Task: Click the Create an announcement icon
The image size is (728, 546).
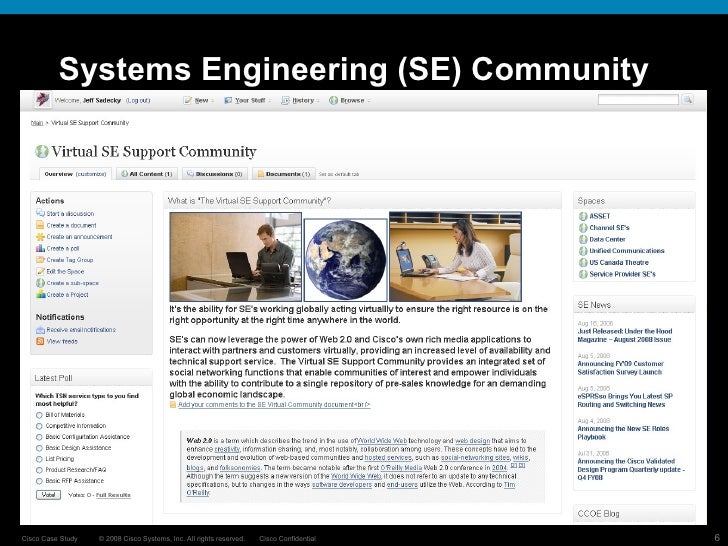Action: (40, 237)
